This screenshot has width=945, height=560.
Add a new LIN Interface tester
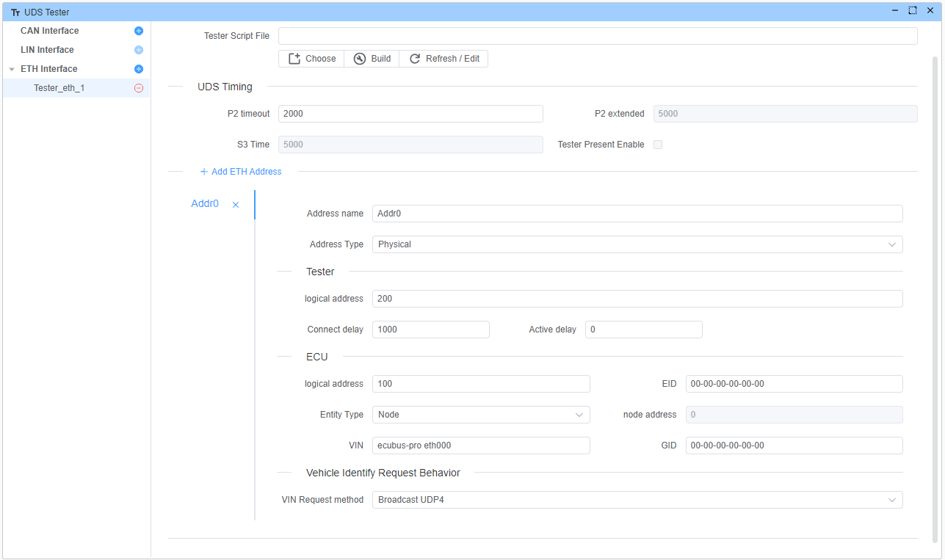tap(139, 50)
